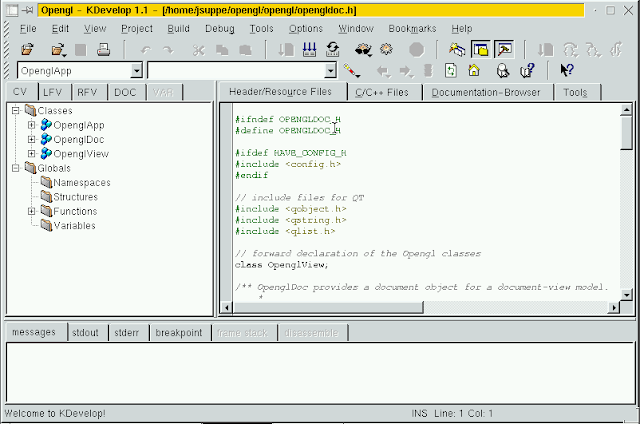Open the Build menu
640x424 pixels.
pyautogui.click(x=178, y=29)
